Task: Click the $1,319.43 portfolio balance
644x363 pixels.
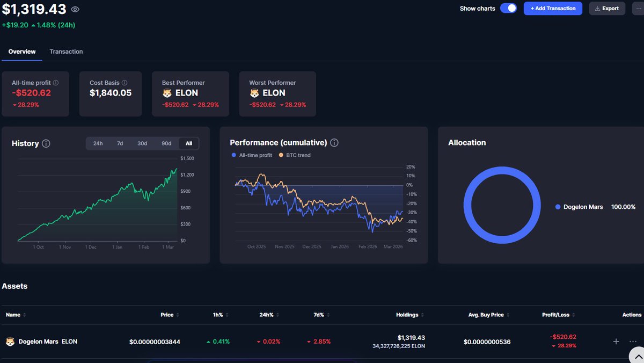Action: pos(34,9)
